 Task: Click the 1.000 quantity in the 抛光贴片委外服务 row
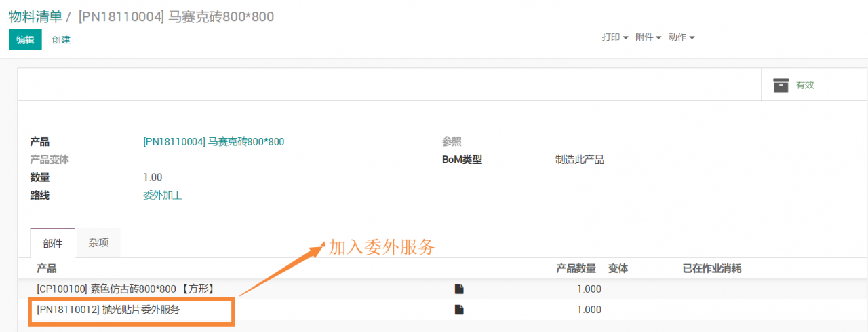click(x=589, y=310)
